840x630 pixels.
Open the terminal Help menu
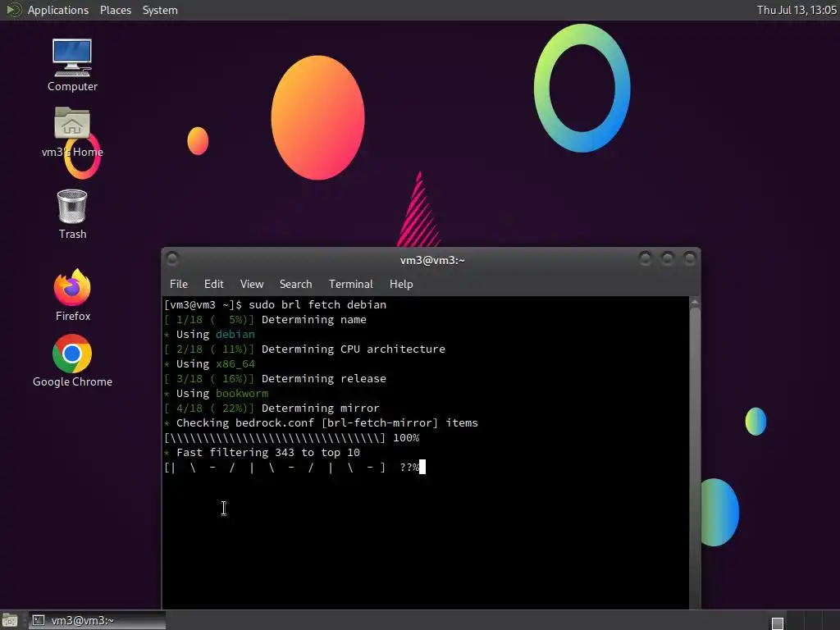400,284
